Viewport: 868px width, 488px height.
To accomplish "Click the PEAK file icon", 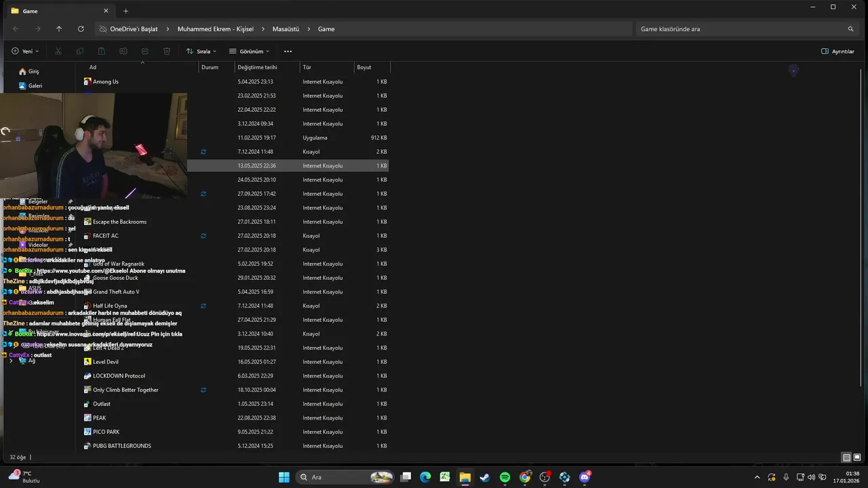I will [87, 418].
